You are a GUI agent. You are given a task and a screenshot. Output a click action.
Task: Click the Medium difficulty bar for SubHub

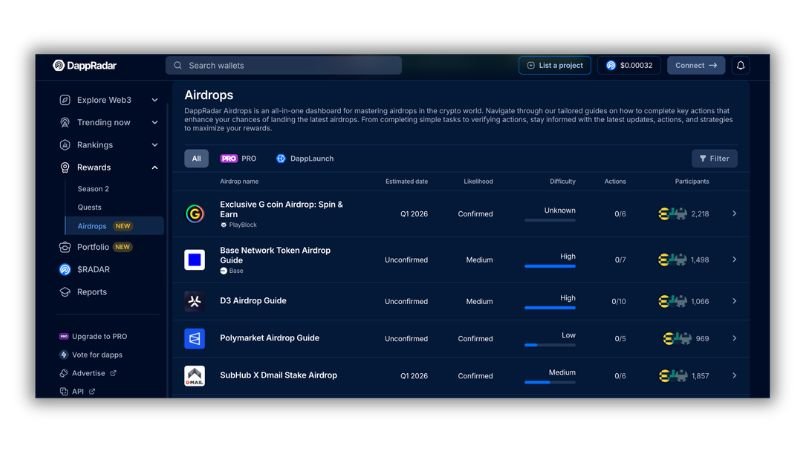[x=550, y=382]
